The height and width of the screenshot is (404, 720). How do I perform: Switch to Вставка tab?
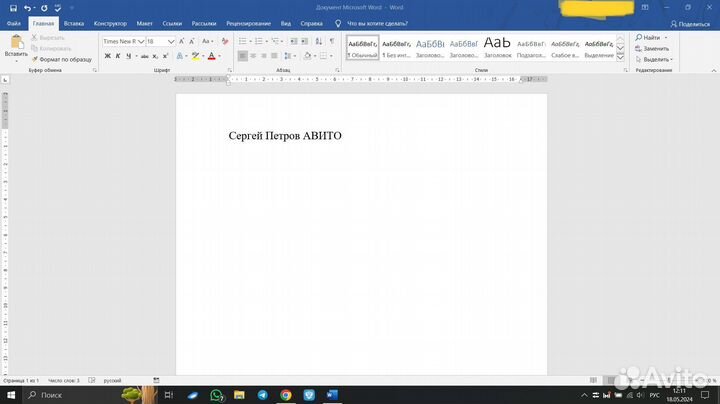coord(73,23)
